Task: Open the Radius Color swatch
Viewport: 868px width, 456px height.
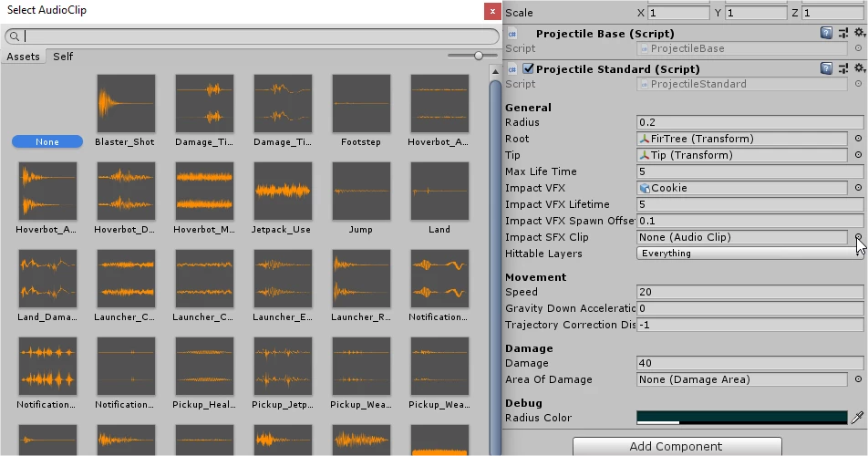Action: tap(742, 418)
